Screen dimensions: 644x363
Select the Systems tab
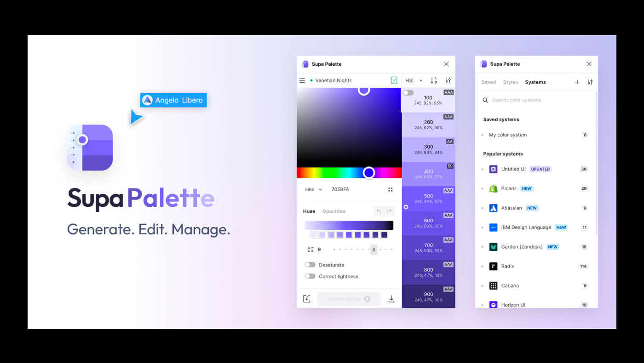(x=535, y=82)
